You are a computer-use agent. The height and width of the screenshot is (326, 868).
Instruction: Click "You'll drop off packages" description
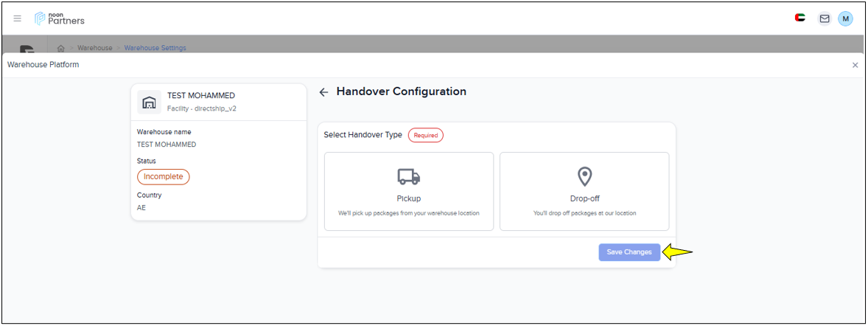(x=584, y=213)
